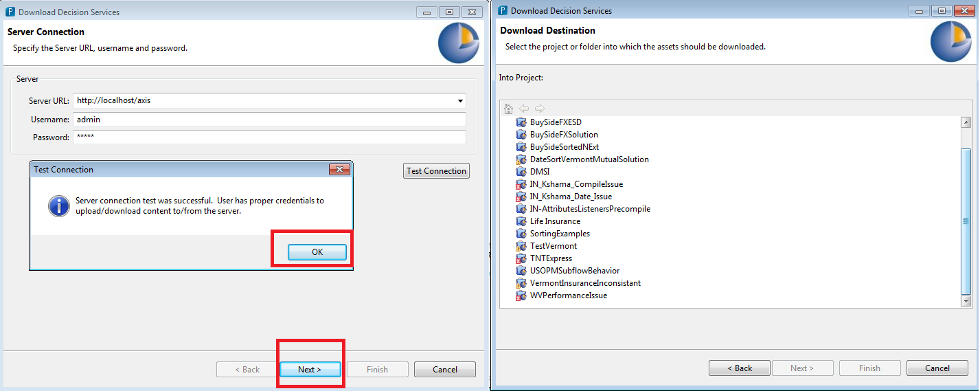The width and height of the screenshot is (980, 391).
Task: Select the BuySideFXESD project
Action: (x=556, y=122)
